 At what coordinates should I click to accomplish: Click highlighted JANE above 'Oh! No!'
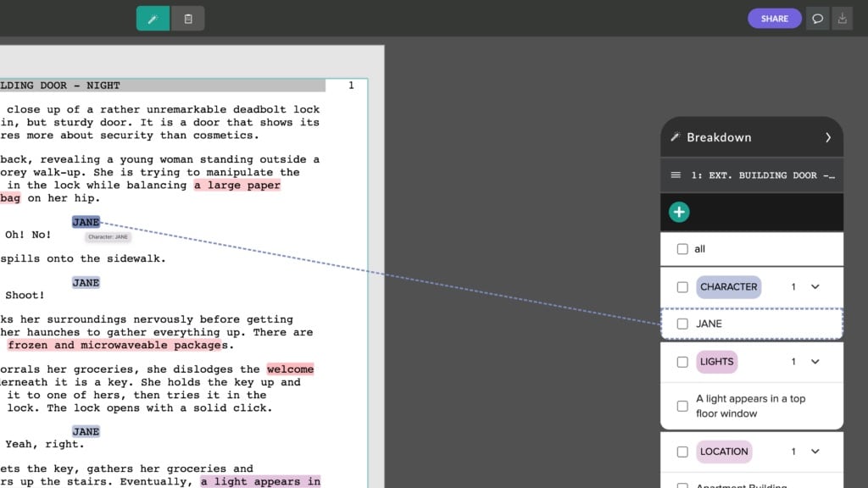click(86, 222)
